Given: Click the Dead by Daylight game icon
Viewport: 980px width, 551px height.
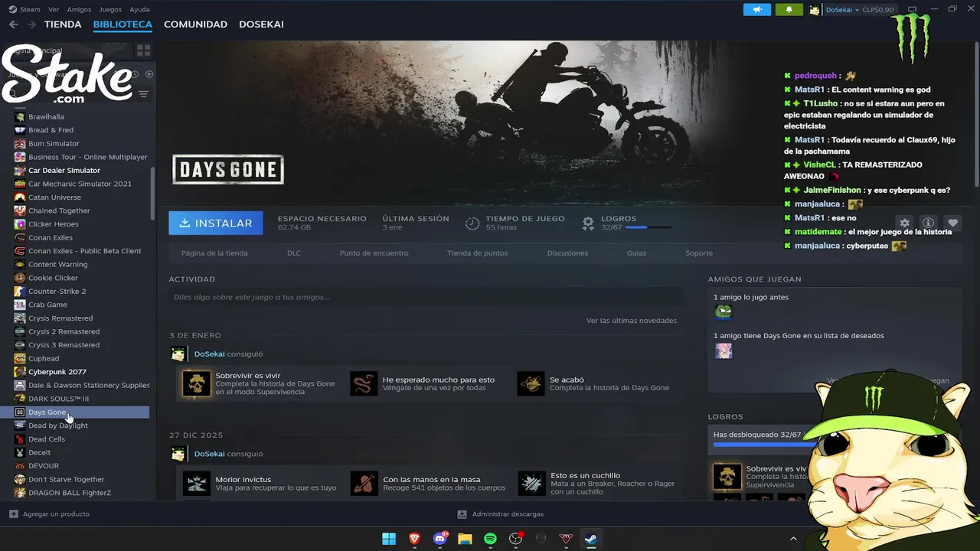Looking at the screenshot, I should pyautogui.click(x=20, y=425).
